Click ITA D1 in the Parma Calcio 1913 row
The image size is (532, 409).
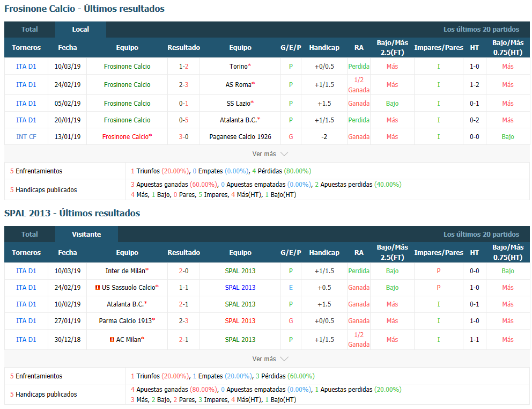pos(26,321)
